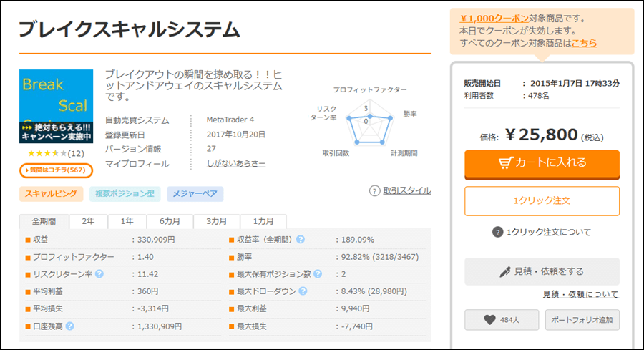Switch to the 2年 tab

coord(88,221)
